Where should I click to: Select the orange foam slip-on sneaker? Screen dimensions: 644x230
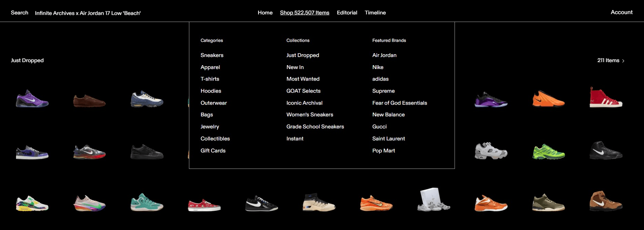pyautogui.click(x=548, y=99)
